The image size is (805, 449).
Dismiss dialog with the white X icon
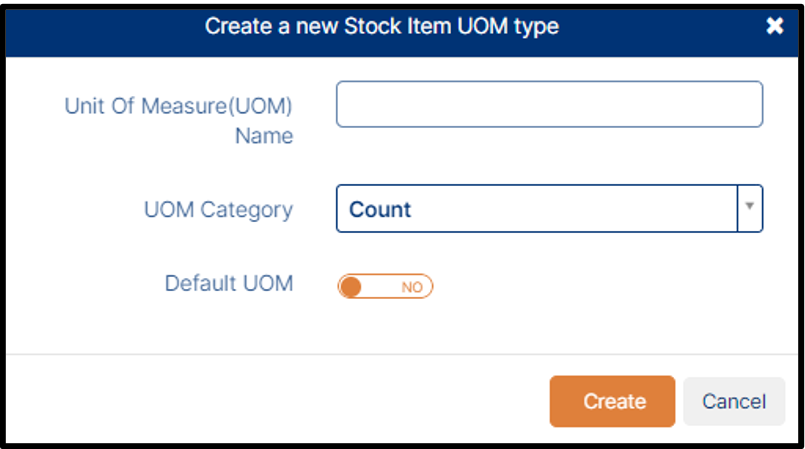click(774, 27)
